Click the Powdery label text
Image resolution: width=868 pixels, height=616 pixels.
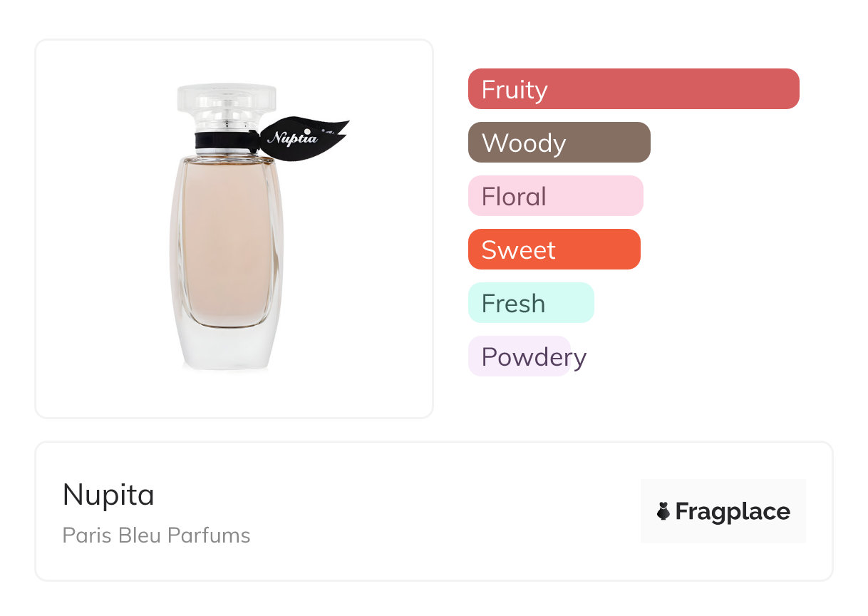(x=534, y=357)
